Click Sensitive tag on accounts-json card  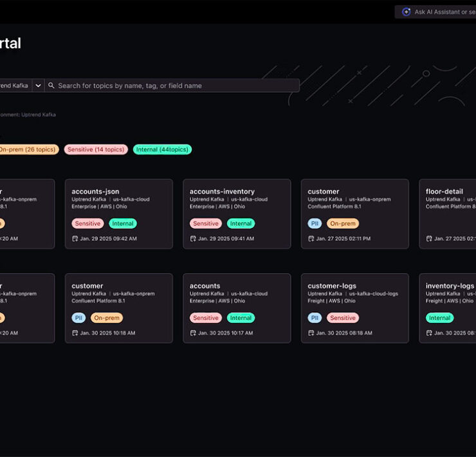pyautogui.click(x=87, y=223)
